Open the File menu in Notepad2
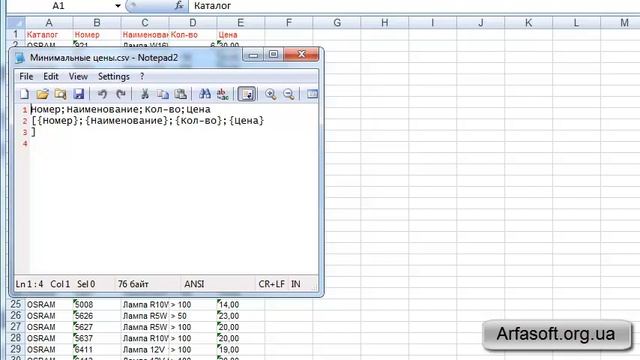Image resolution: width=640 pixels, height=360 pixels. (26, 76)
